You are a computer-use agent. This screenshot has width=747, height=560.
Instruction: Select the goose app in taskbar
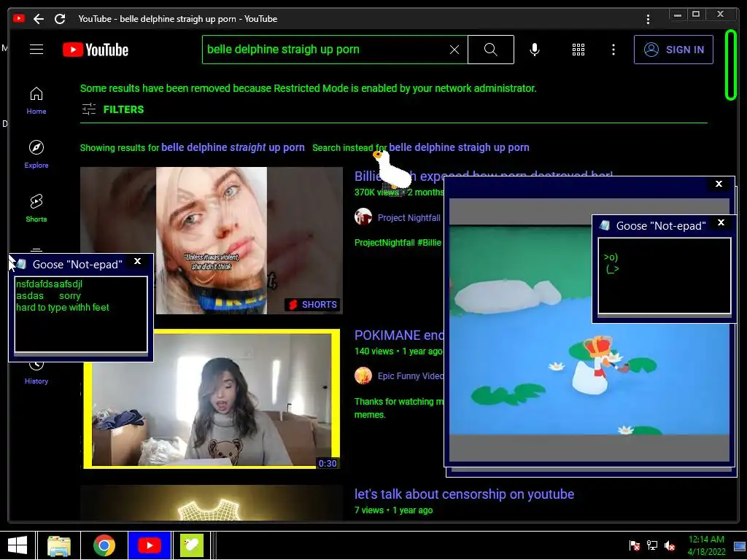point(192,545)
